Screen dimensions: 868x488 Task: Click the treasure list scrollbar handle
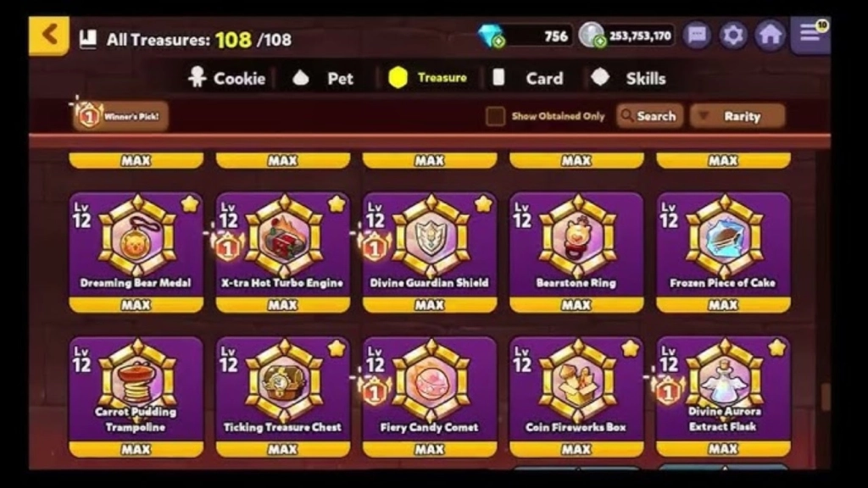(x=826, y=397)
